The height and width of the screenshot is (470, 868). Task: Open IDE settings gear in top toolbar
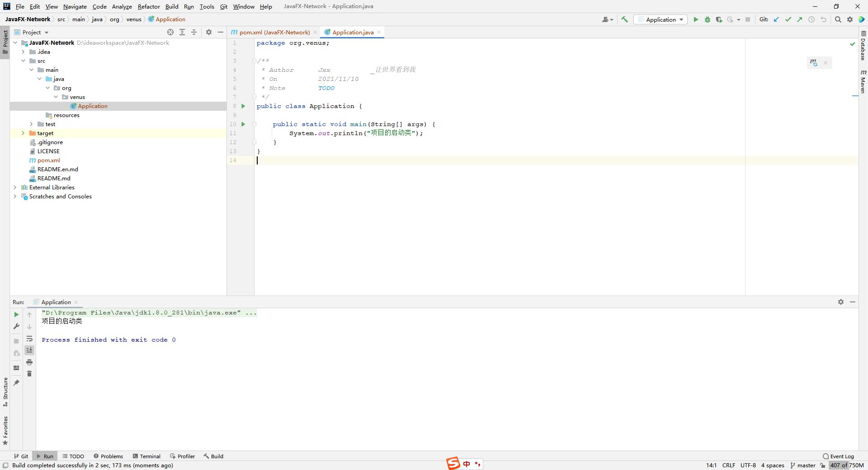pos(850,19)
